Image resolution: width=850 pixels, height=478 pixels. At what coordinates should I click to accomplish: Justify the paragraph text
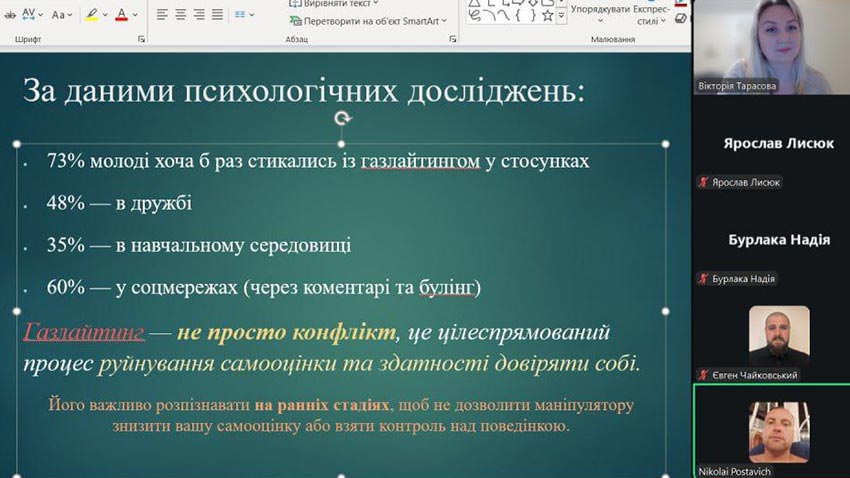[x=216, y=15]
